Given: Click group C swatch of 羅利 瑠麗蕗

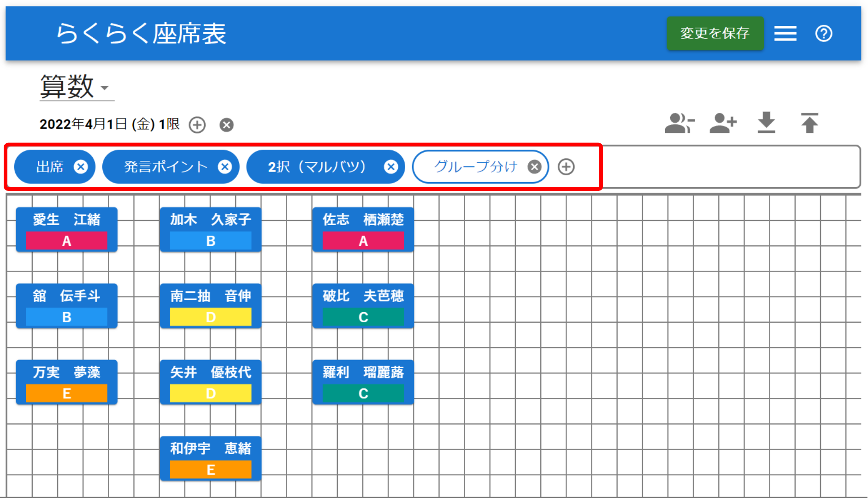Looking at the screenshot, I should 363,393.
